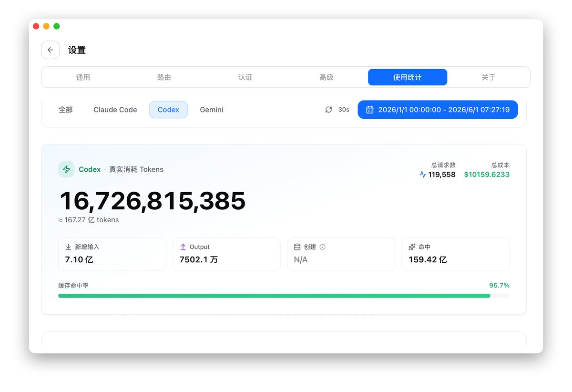Viewport: 572px width, 392px height.
Task: Click the download arrow icon on 新增输入
Action: coord(68,247)
